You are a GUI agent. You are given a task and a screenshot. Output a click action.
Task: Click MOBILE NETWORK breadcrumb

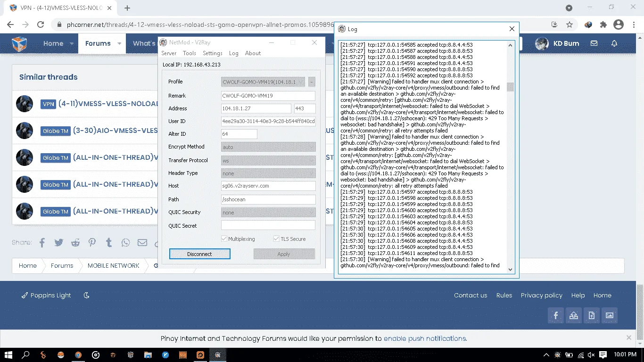(114, 266)
